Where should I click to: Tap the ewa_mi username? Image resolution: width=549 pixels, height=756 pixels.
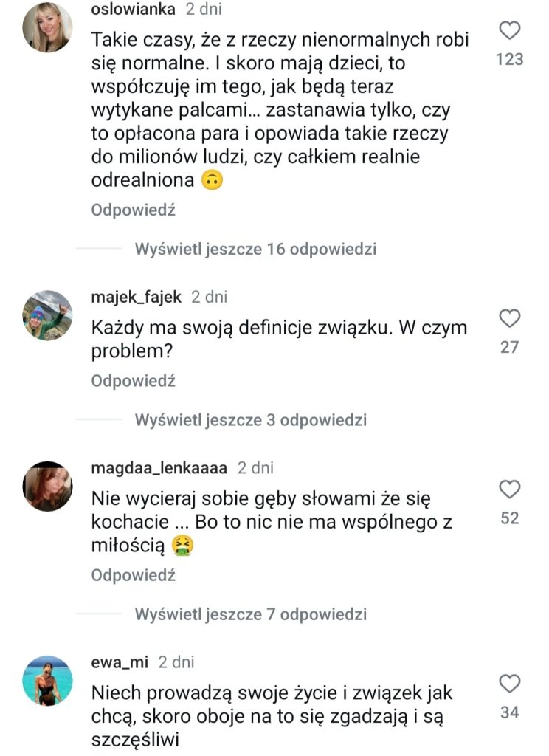[x=120, y=662]
